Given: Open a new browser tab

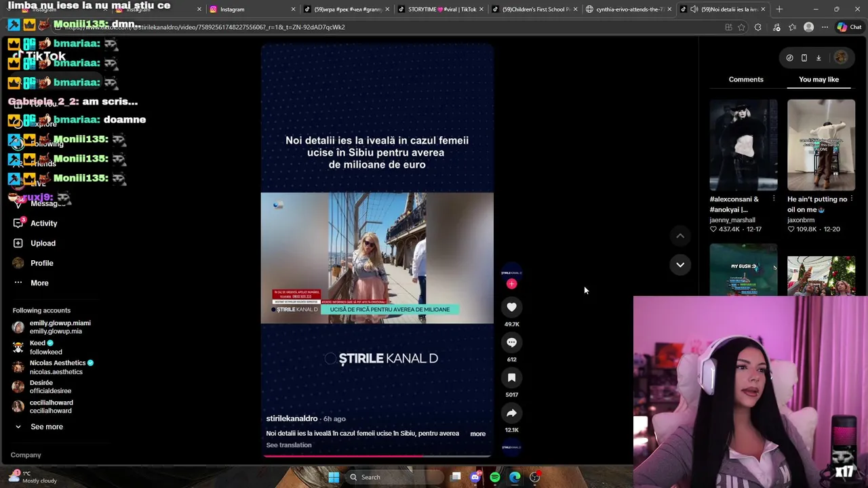Looking at the screenshot, I should (x=779, y=9).
